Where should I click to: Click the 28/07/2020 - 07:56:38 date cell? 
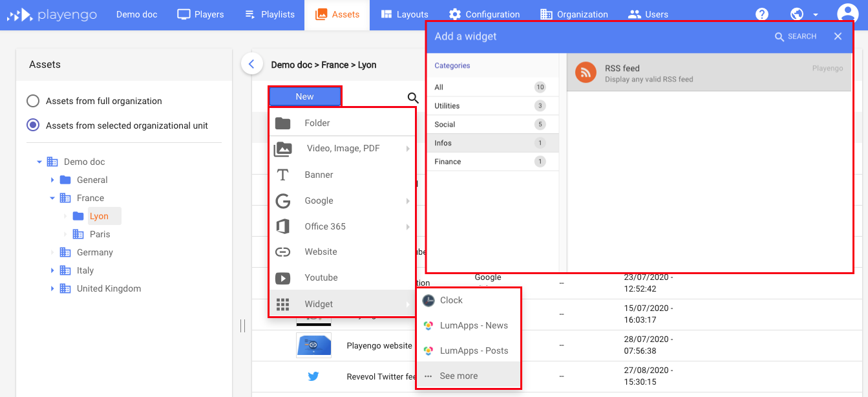coord(648,345)
